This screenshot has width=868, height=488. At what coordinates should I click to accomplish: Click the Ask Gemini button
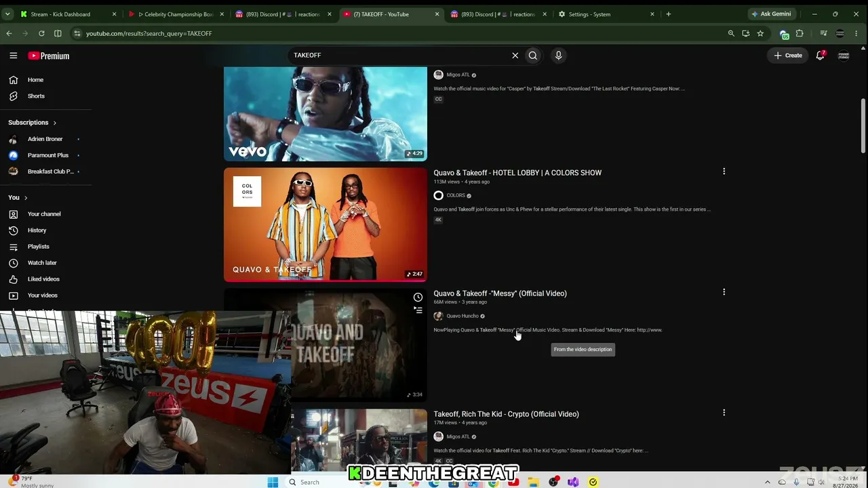[x=770, y=14]
